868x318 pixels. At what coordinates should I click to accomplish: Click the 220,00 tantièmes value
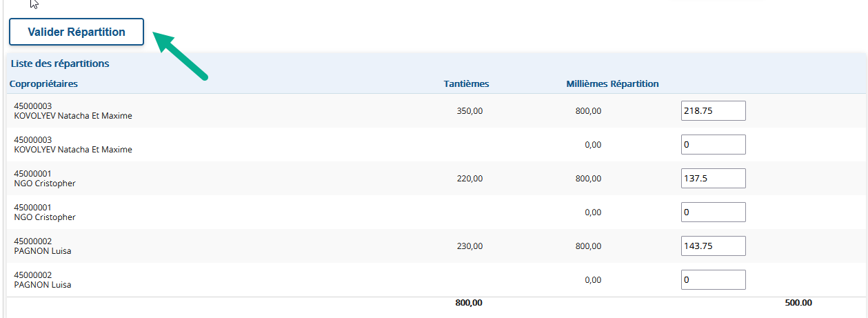[470, 178]
